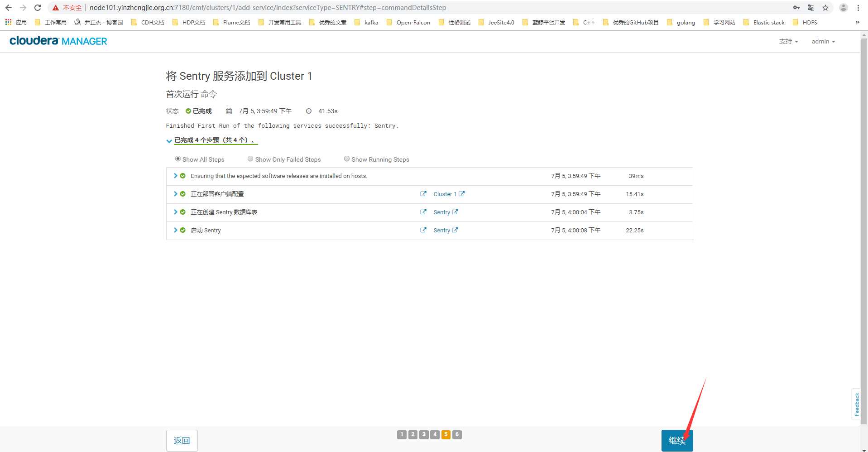Open the 支持 dropdown menu
The image size is (868, 452).
coord(788,41)
